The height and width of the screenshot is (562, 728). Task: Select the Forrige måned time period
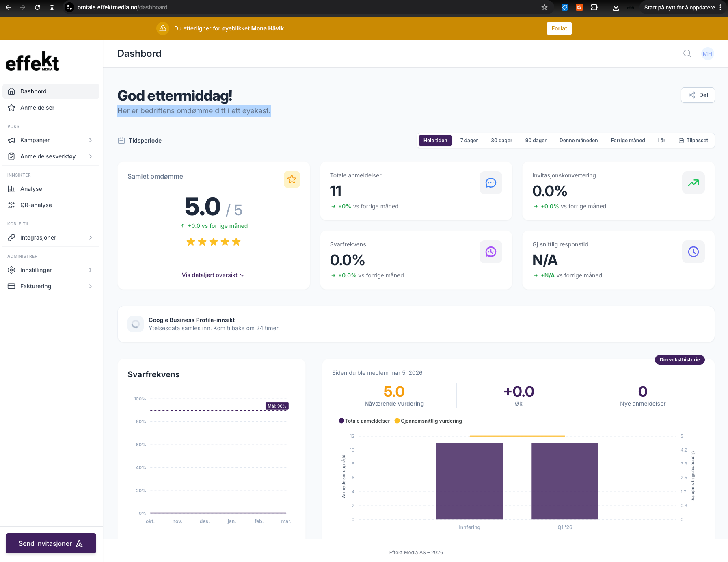coord(628,140)
